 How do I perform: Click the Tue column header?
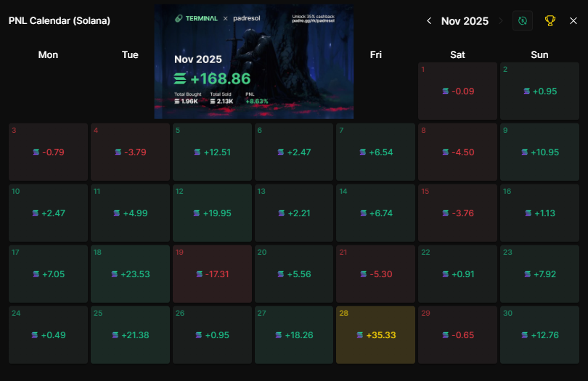[130, 54]
